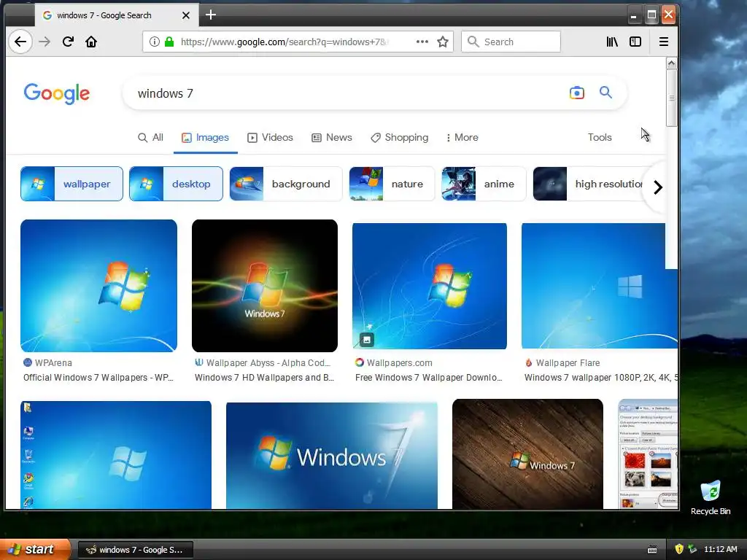Switch to the Videos tab
The width and height of the screenshot is (747, 560).
270,138
